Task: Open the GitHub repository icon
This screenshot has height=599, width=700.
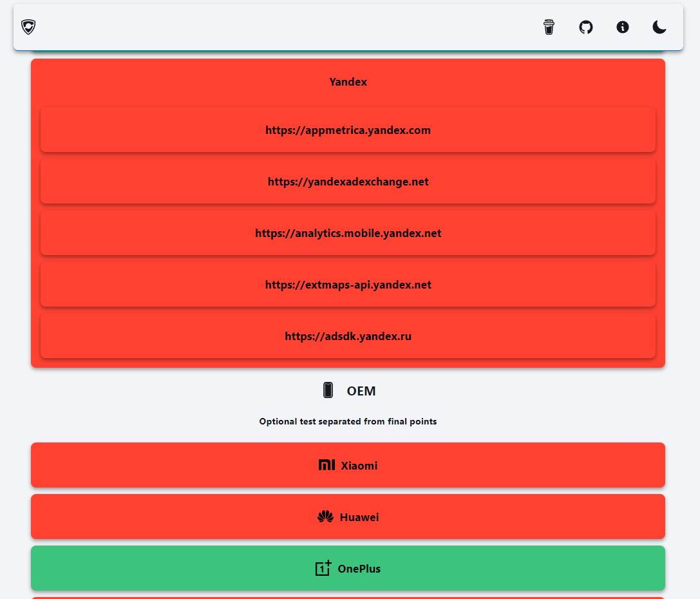Action: coord(585,27)
